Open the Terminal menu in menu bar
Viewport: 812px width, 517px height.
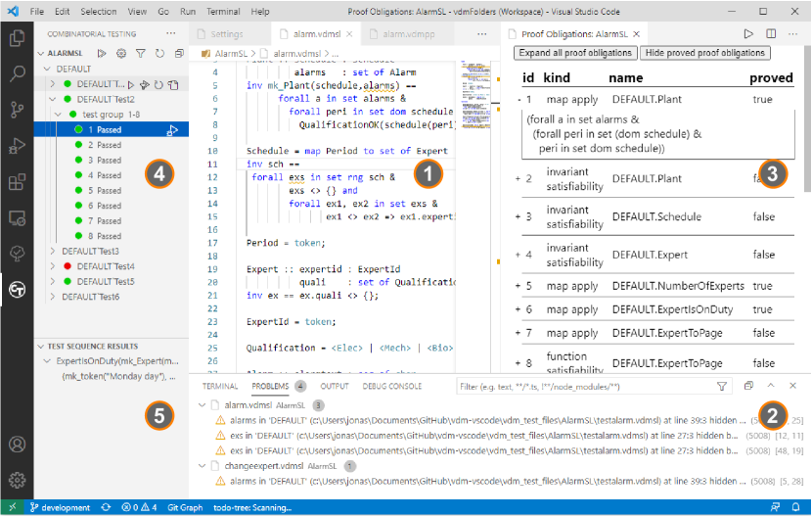pyautogui.click(x=223, y=11)
